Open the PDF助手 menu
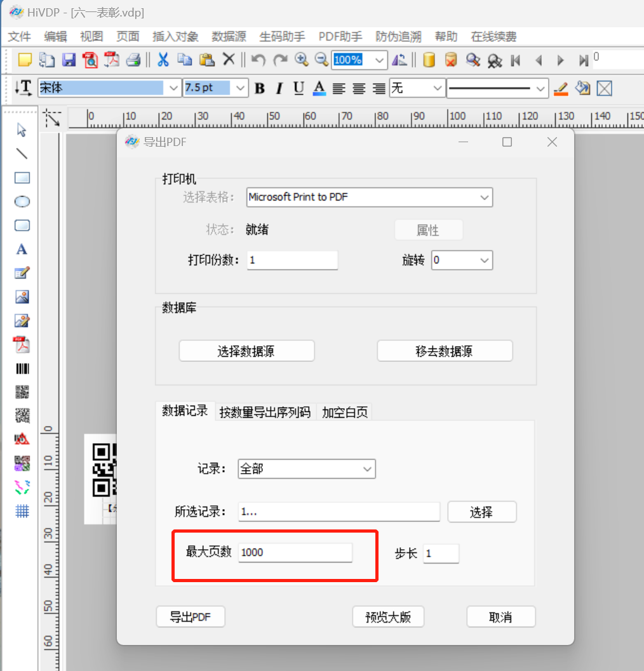 [340, 37]
